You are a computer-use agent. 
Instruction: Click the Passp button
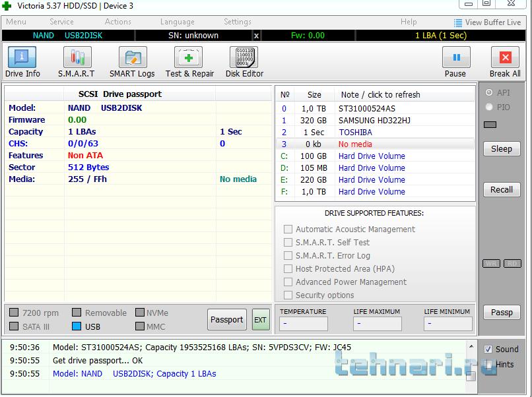pos(502,312)
